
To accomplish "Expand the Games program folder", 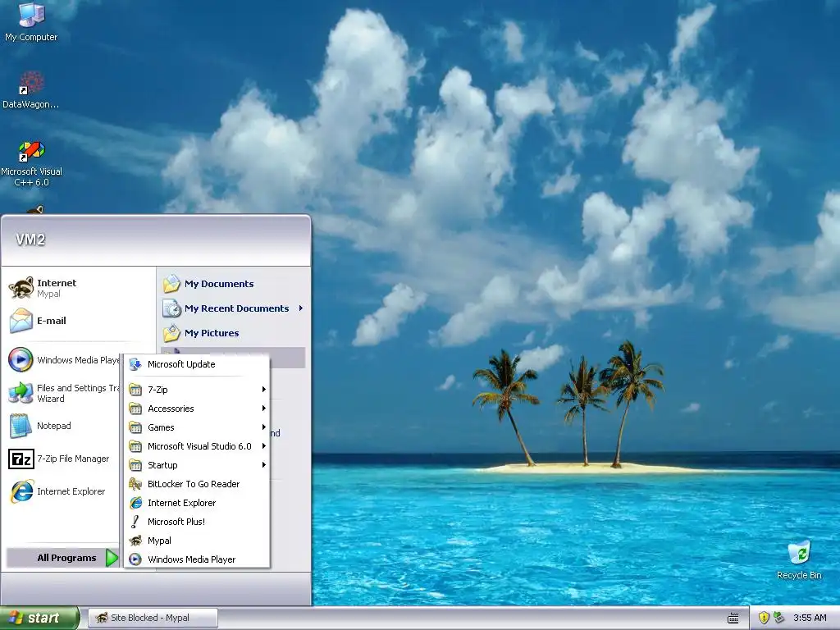I will tap(197, 427).
